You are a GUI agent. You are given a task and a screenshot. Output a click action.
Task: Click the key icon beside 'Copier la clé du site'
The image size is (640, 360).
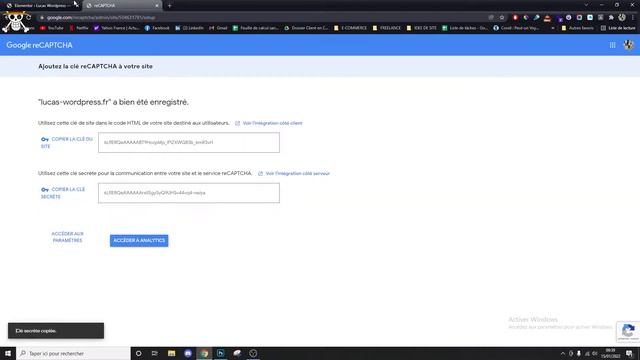coord(45,139)
